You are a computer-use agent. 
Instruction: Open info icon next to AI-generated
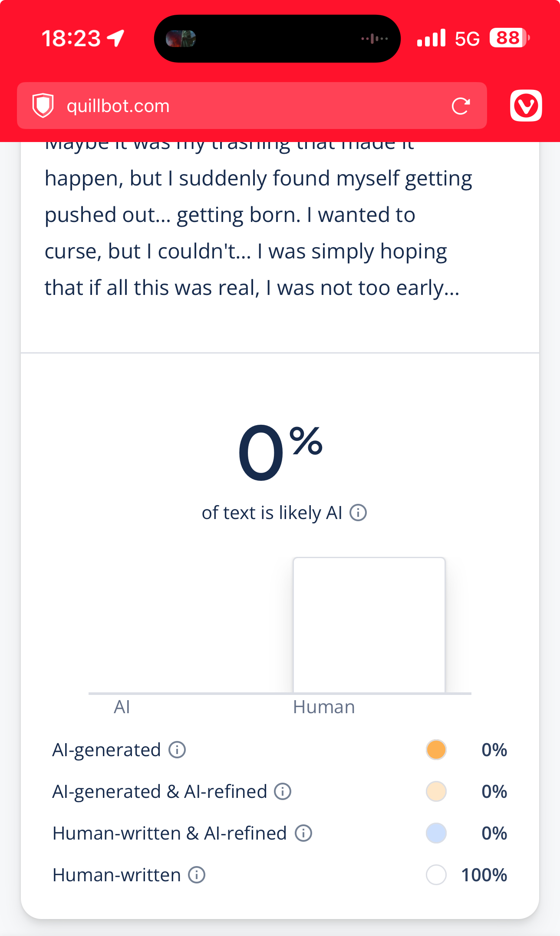tap(177, 750)
